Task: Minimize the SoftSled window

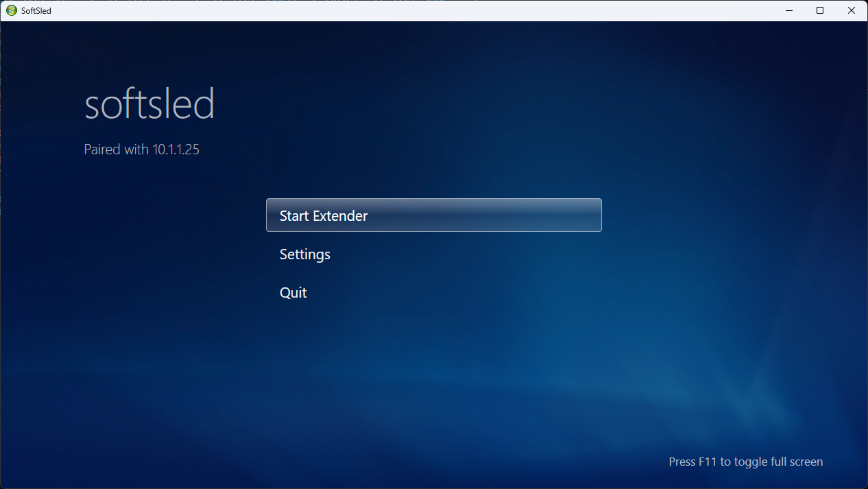Action: coord(788,10)
